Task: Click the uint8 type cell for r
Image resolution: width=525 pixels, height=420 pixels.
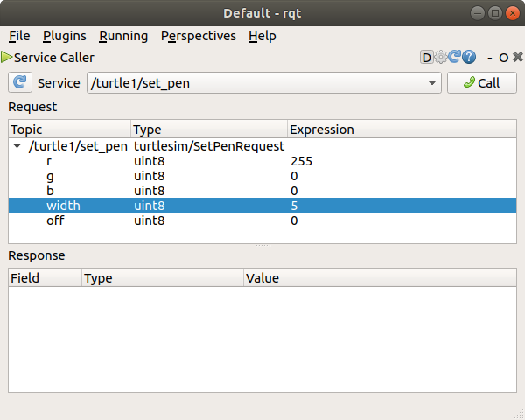Action: point(150,161)
